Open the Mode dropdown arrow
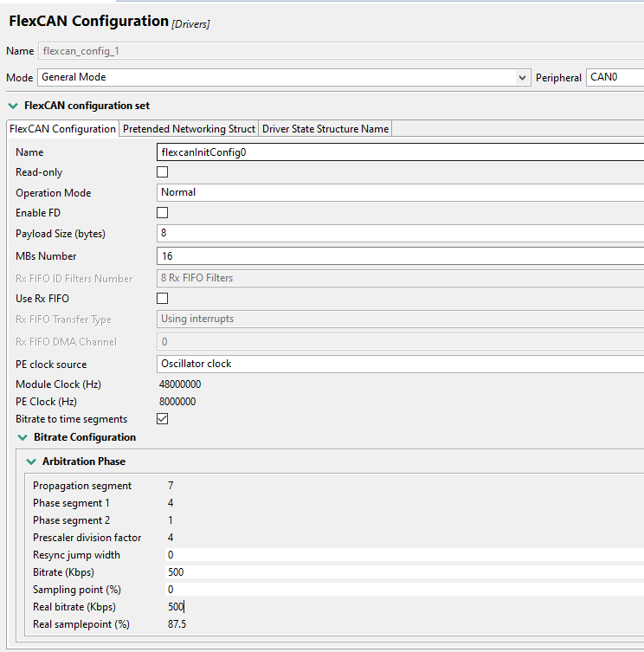Image resolution: width=644 pixels, height=652 pixels. click(x=523, y=78)
